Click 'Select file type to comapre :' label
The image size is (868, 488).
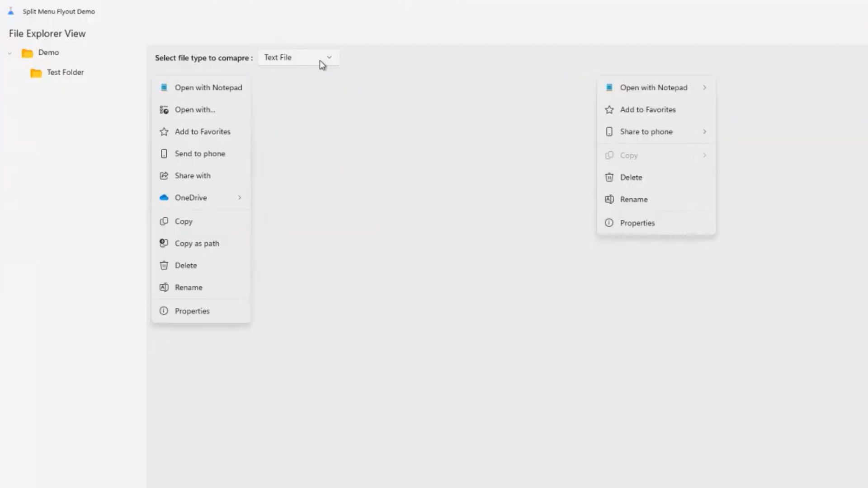coord(204,58)
